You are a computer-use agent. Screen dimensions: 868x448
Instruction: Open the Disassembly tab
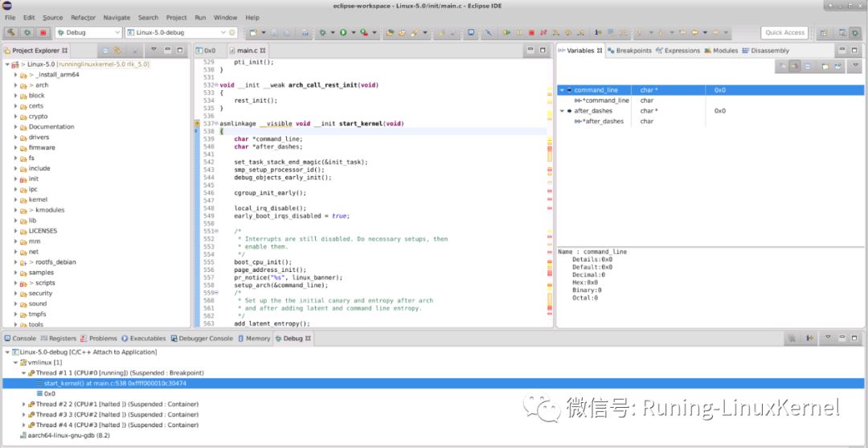[x=766, y=51]
